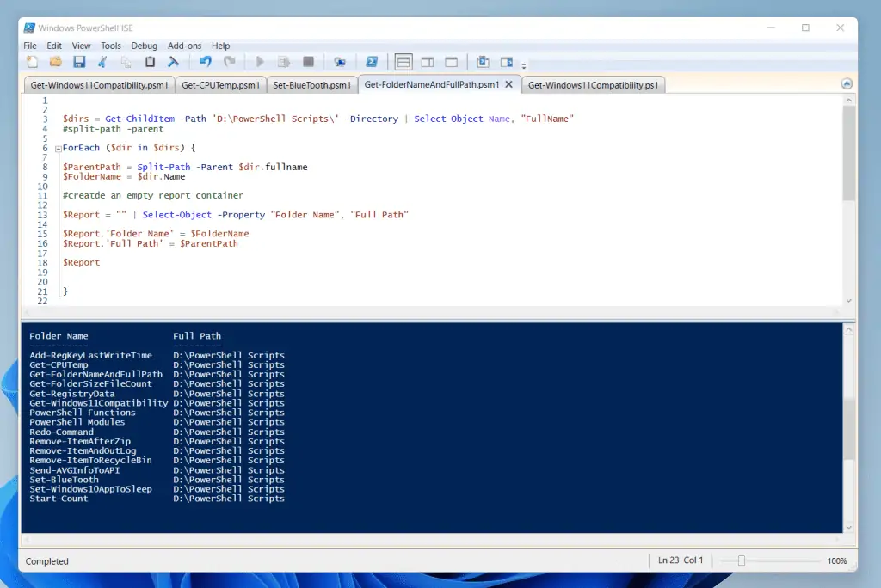Open the Tools menu
The image size is (881, 588).
pyautogui.click(x=111, y=46)
